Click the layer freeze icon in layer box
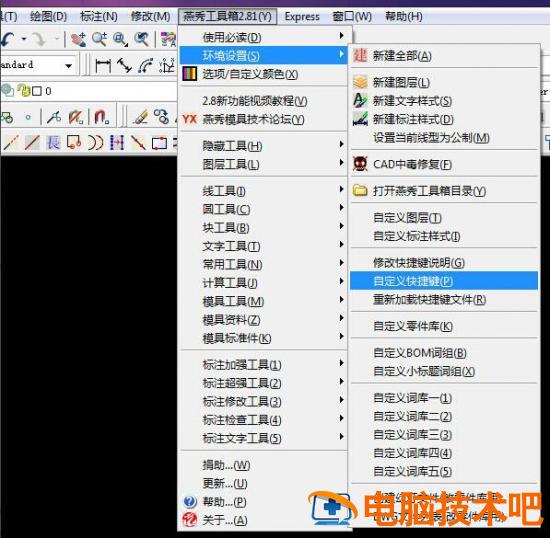The height and width of the screenshot is (538, 550). tap(7, 91)
